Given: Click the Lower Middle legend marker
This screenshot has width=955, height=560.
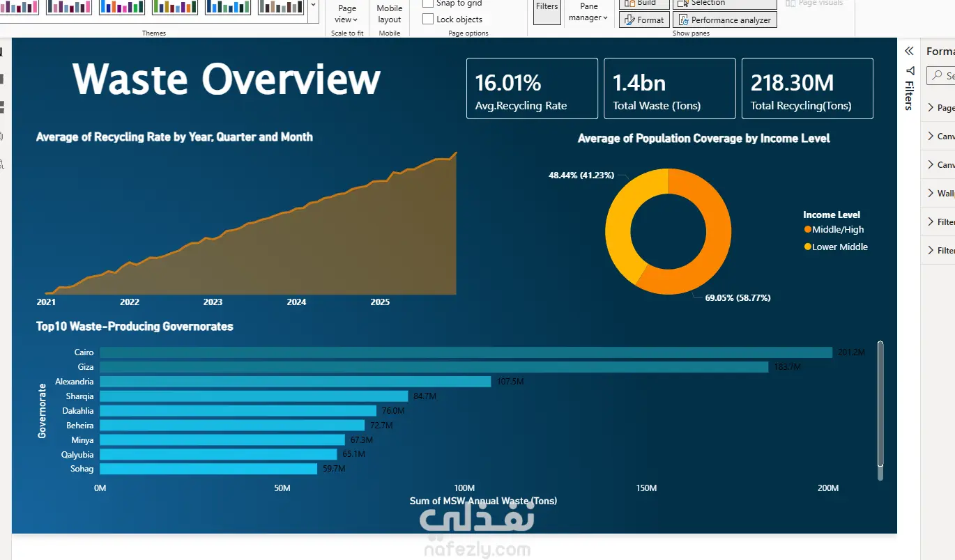Looking at the screenshot, I should 808,247.
